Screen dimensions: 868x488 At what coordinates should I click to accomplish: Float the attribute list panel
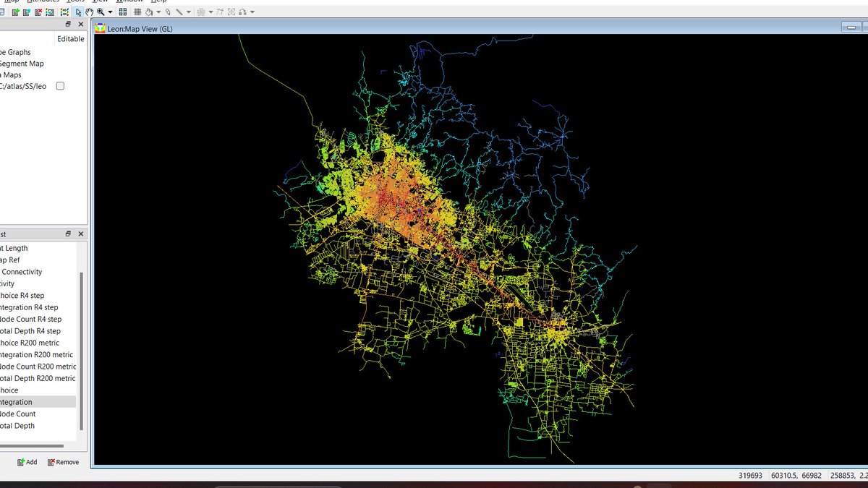pyautogui.click(x=68, y=234)
